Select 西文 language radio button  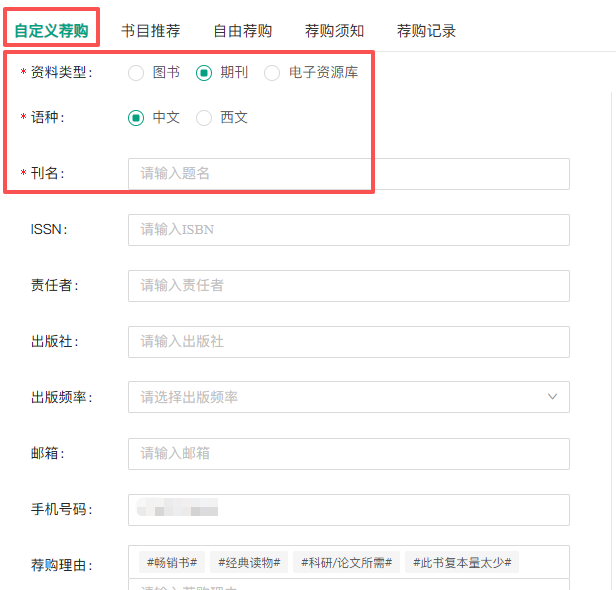tap(204, 118)
